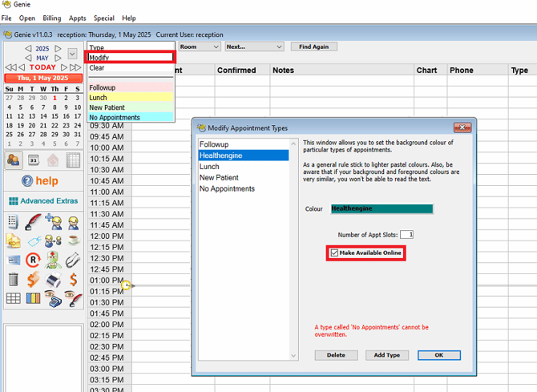The height and width of the screenshot is (392, 537).
Task: Click the Healthengine colour swatch
Action: tap(382, 209)
